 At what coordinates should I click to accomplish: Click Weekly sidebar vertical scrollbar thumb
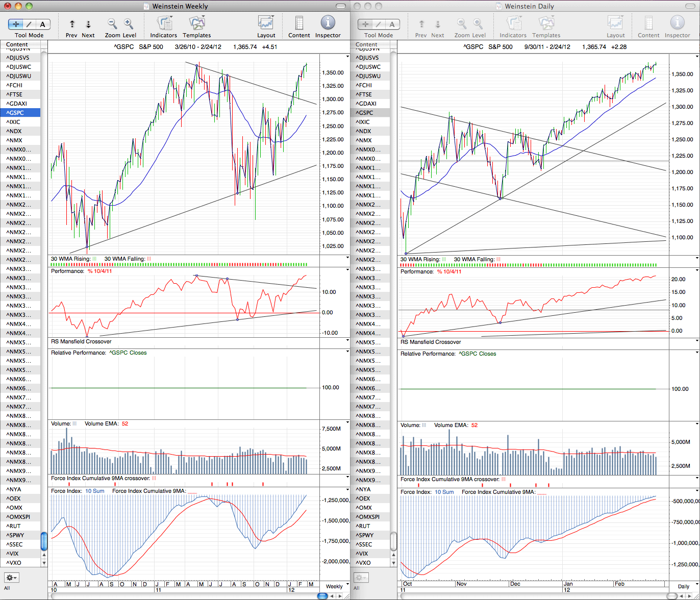click(x=44, y=541)
